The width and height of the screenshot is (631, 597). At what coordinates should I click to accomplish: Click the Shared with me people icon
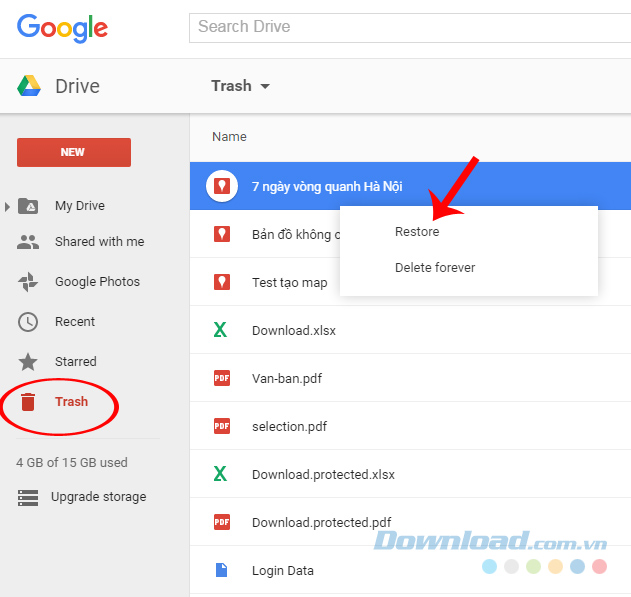(28, 242)
